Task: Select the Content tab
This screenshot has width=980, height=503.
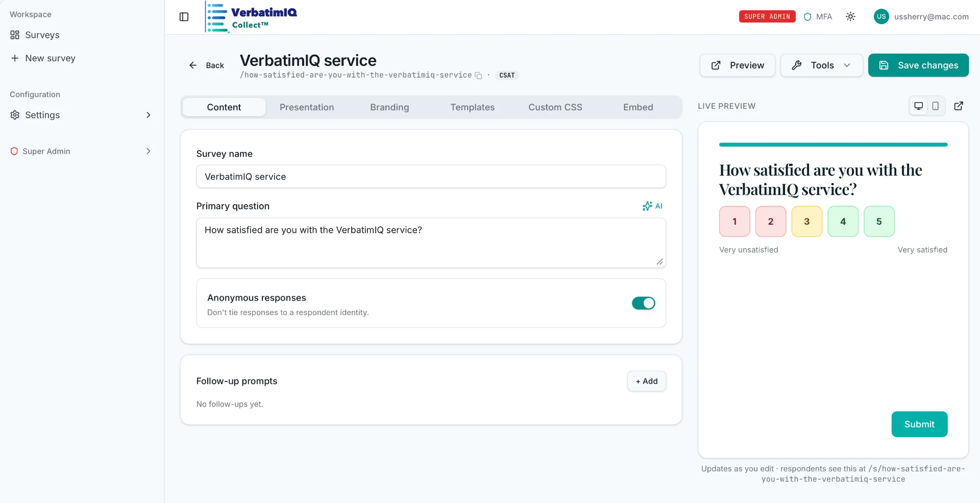Action: 224,107
